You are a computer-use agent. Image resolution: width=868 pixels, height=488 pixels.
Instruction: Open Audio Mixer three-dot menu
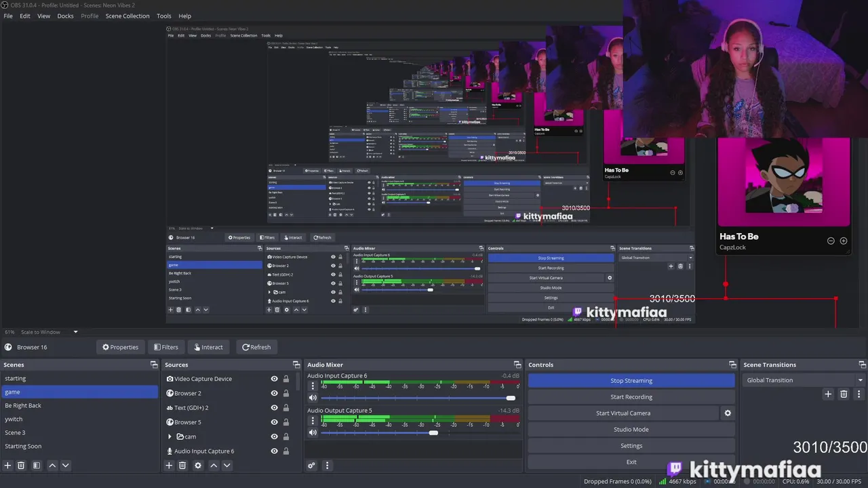click(x=327, y=466)
